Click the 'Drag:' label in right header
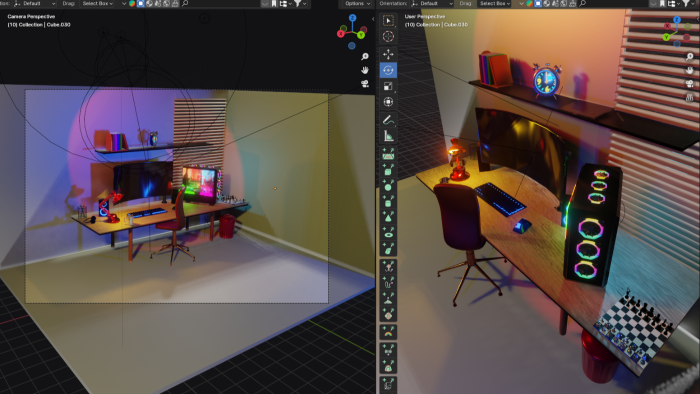Viewport: 700px width, 394px height. [x=465, y=4]
